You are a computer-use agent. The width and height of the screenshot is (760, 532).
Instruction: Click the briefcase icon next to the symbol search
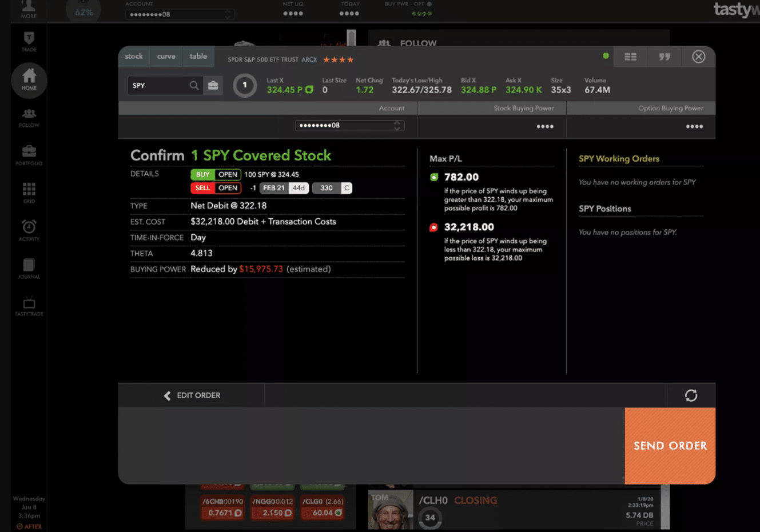(213, 86)
